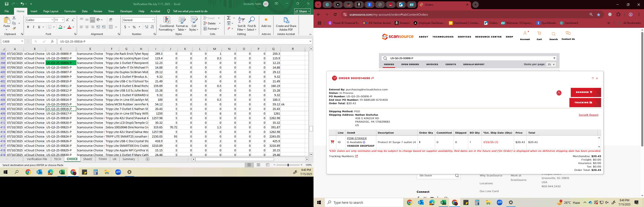This screenshot has height=207, width=644.
Task: Click the Excel zoom slider handle
Action: coord(288,165)
